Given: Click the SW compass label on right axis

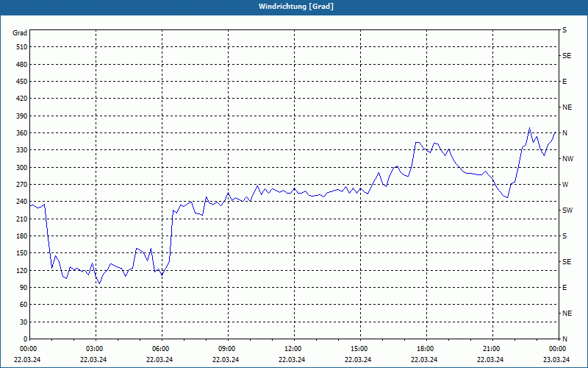Looking at the screenshot, I should tap(567, 210).
